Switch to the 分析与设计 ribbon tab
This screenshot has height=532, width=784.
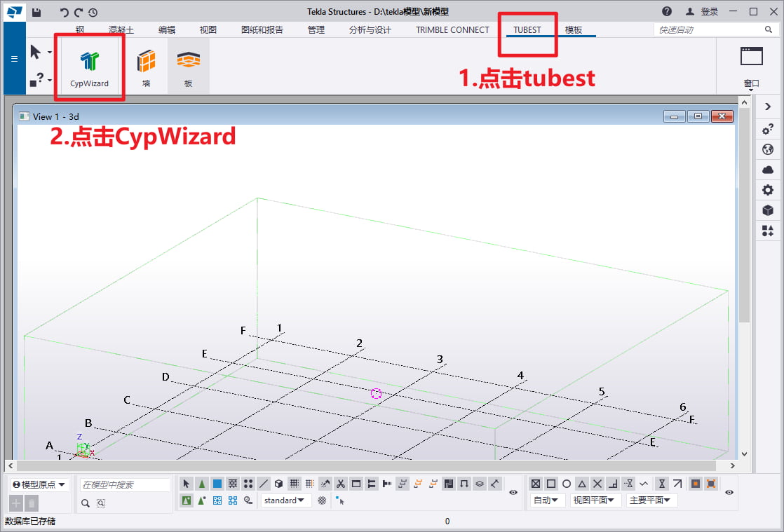tap(370, 30)
